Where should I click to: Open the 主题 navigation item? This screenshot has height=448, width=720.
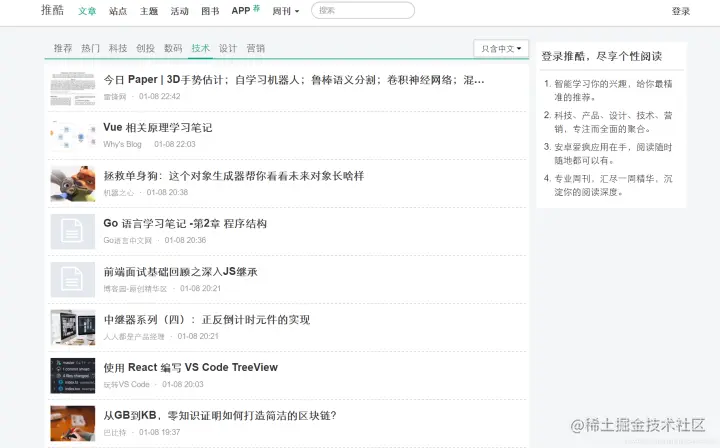[149, 11]
